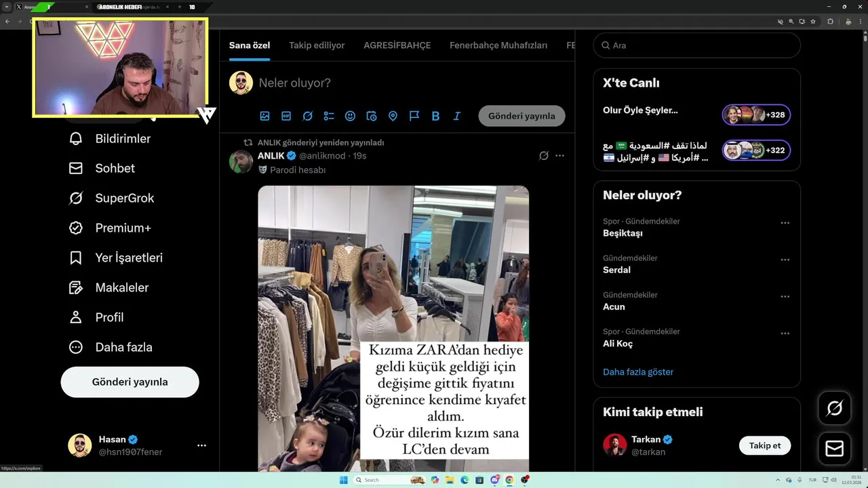Click Gönderi yayınla in composer
The height and width of the screenshot is (488, 868).
[x=521, y=116]
